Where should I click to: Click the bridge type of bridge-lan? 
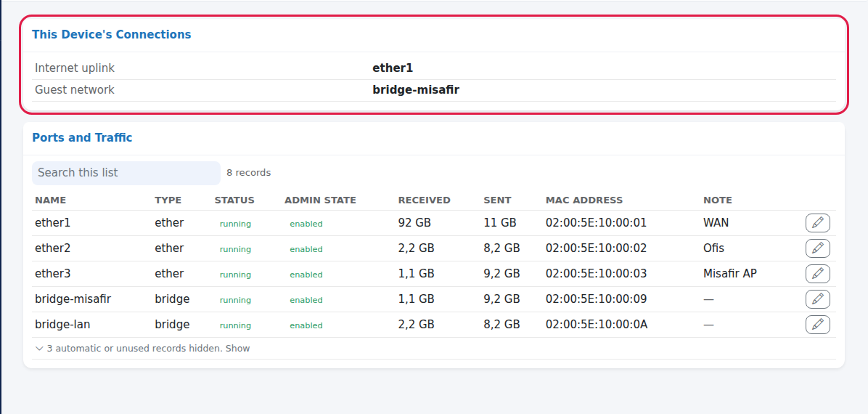(x=172, y=325)
